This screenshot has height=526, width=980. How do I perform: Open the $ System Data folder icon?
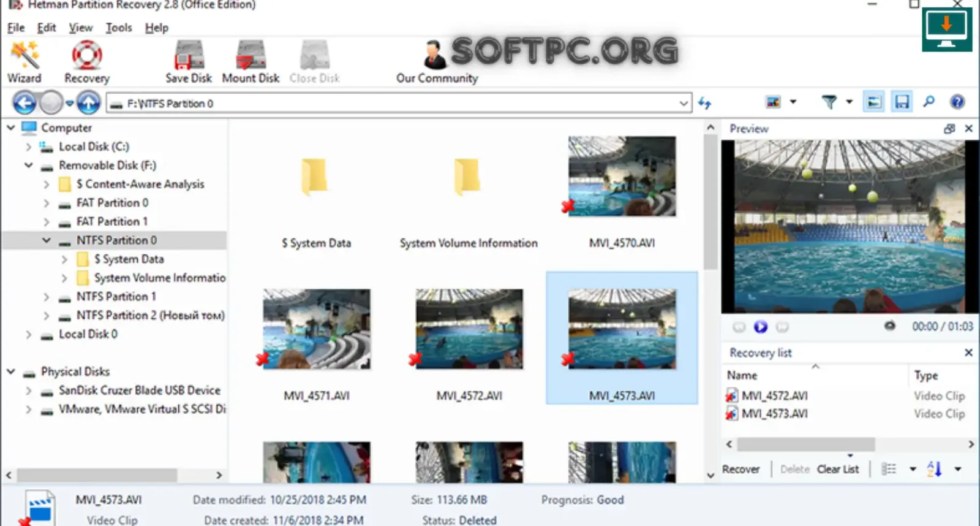pos(315,177)
